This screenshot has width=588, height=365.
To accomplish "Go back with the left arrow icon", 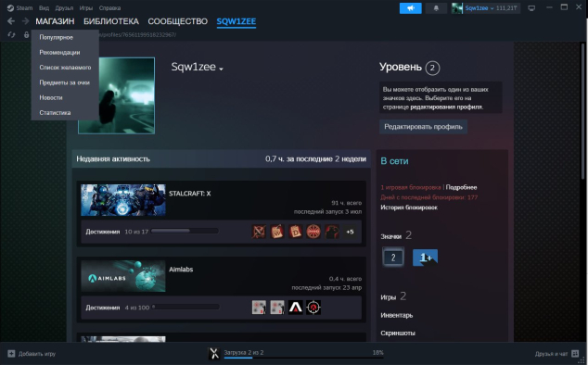I will [11, 21].
